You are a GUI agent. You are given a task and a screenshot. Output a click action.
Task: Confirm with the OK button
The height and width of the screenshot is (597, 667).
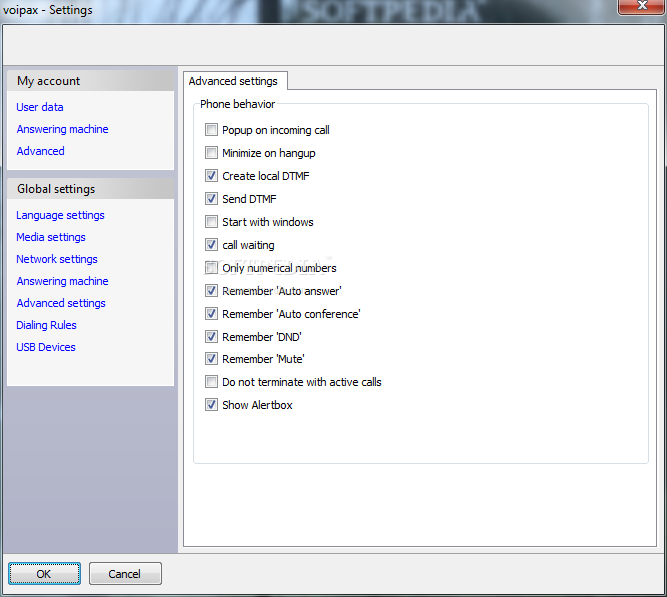point(44,574)
